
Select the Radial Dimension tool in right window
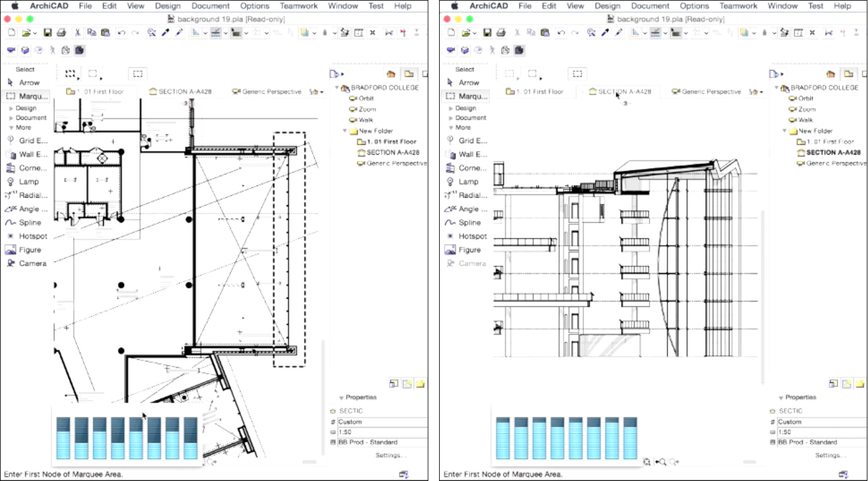(x=465, y=195)
